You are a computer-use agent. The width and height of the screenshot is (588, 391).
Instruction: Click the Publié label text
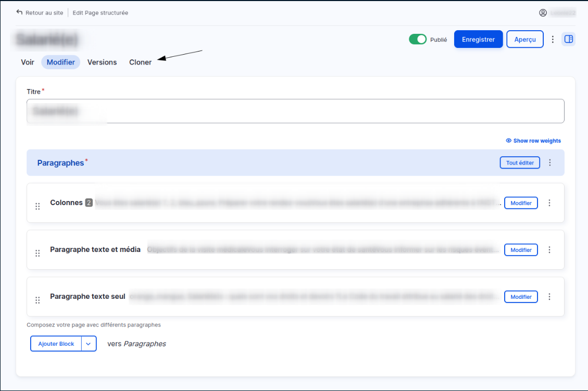[439, 40]
